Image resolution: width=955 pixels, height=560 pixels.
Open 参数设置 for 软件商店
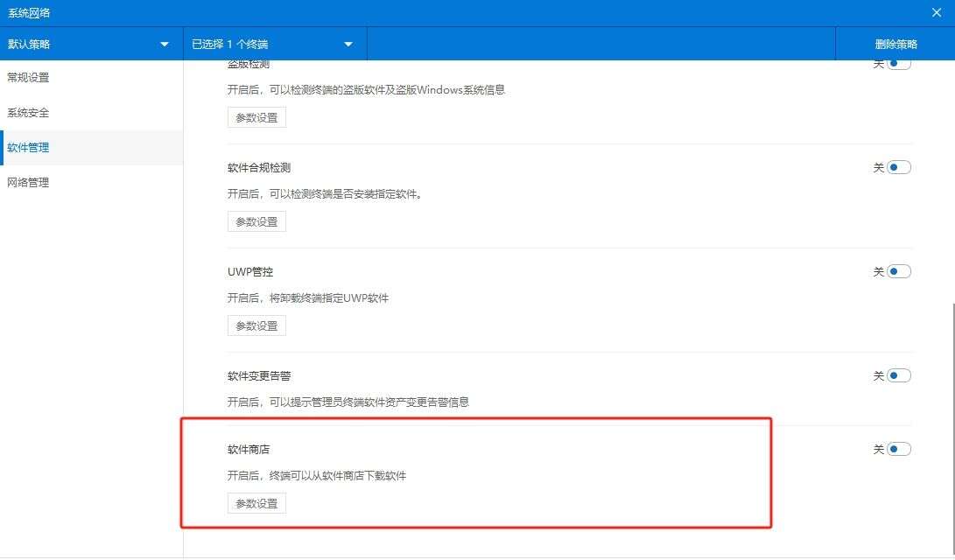coord(256,502)
